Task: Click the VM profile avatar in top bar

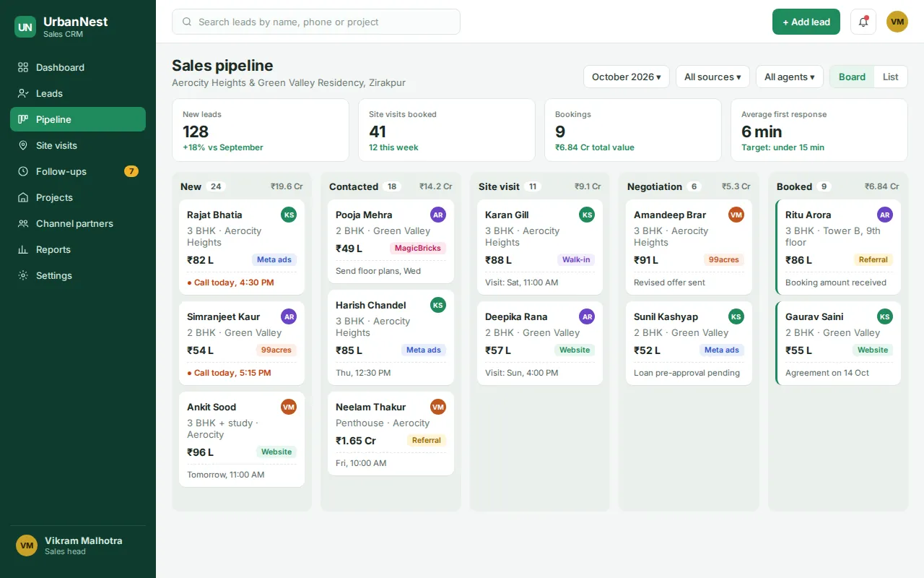Action: [x=897, y=22]
